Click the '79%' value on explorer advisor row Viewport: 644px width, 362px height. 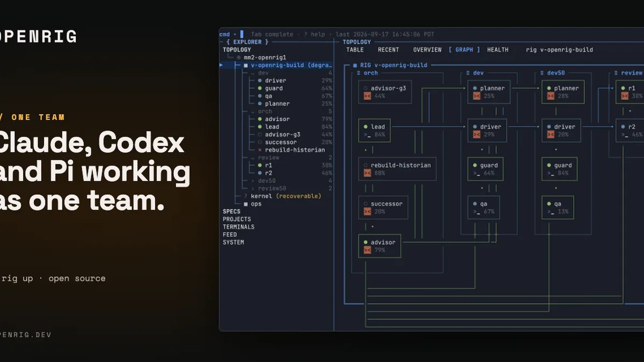(x=327, y=119)
